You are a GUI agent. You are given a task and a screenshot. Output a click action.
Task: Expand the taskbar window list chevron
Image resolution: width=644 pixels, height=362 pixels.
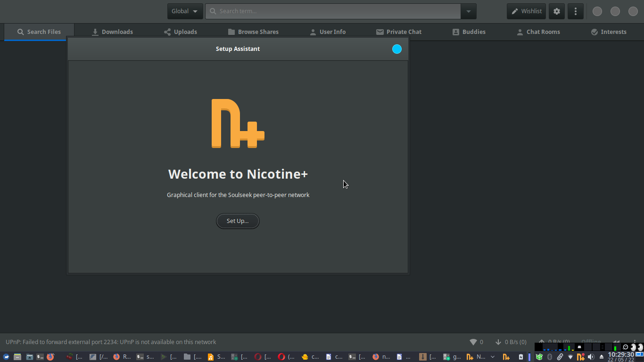(493, 357)
